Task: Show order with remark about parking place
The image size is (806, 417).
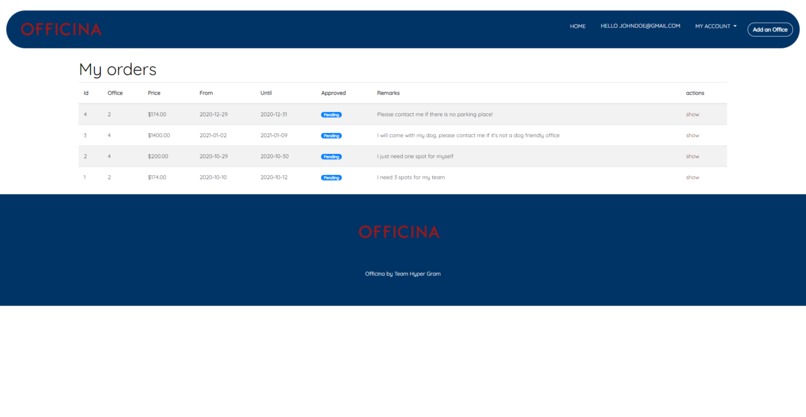Action: pos(692,115)
